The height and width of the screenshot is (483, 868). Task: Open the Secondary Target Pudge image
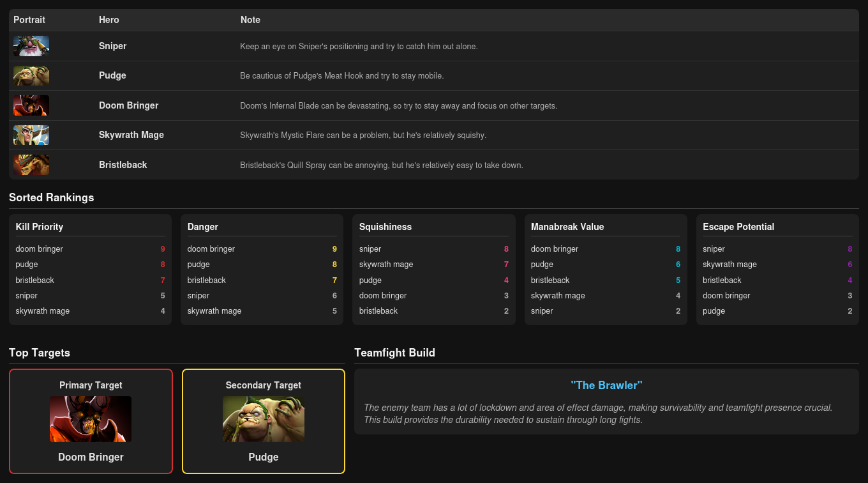tap(264, 419)
